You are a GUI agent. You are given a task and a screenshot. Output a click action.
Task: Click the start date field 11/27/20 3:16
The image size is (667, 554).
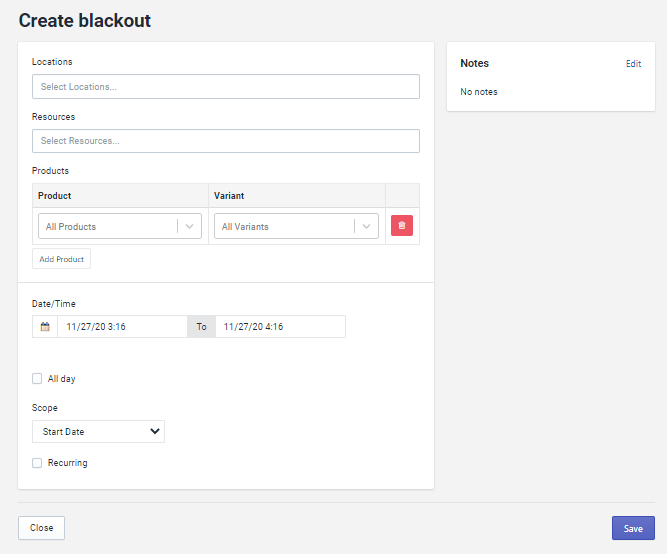121,327
